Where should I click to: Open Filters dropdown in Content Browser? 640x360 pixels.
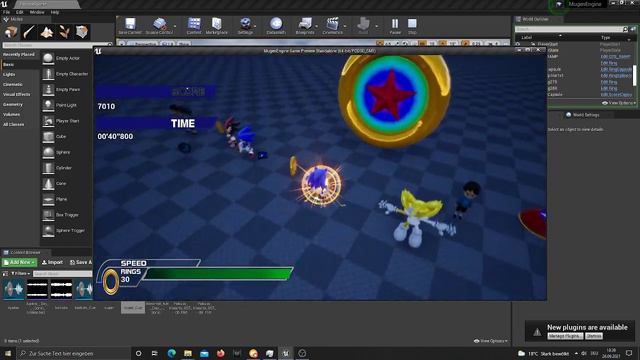20,273
